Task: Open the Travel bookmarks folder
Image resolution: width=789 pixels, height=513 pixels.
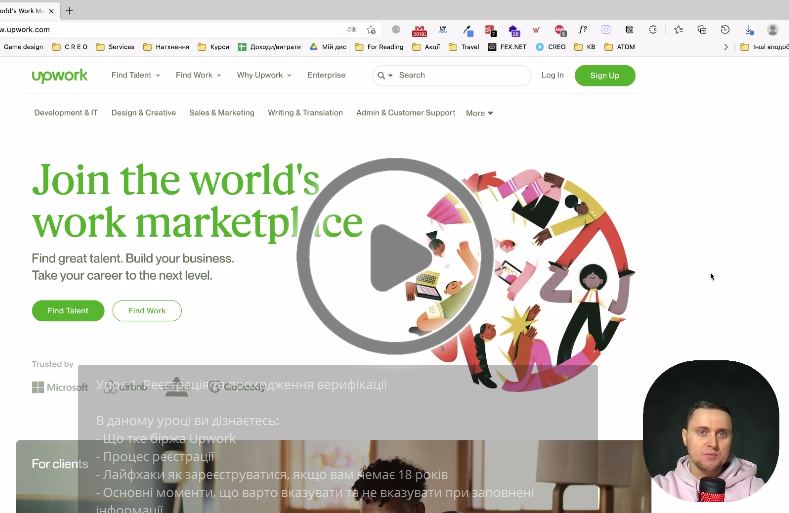Action: pyautogui.click(x=464, y=47)
